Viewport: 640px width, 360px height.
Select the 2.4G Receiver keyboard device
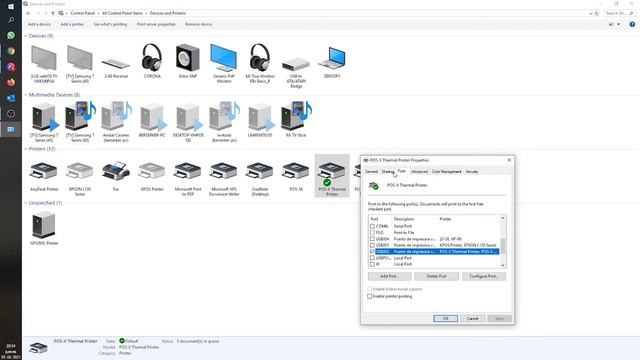pos(116,65)
